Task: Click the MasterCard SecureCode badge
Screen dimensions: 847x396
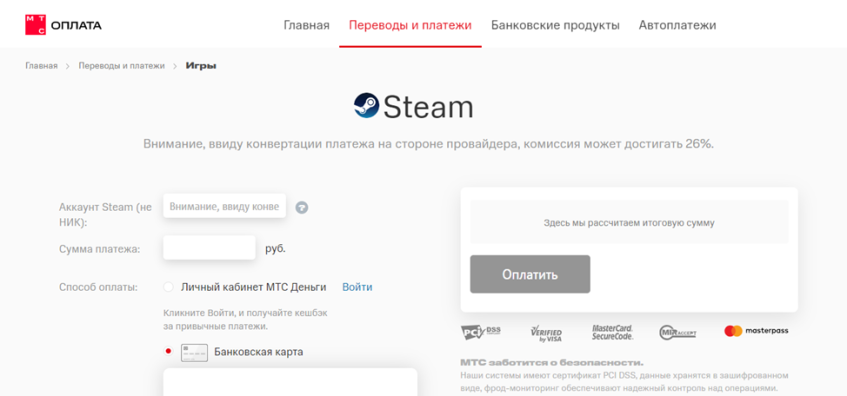Action: pyautogui.click(x=613, y=332)
